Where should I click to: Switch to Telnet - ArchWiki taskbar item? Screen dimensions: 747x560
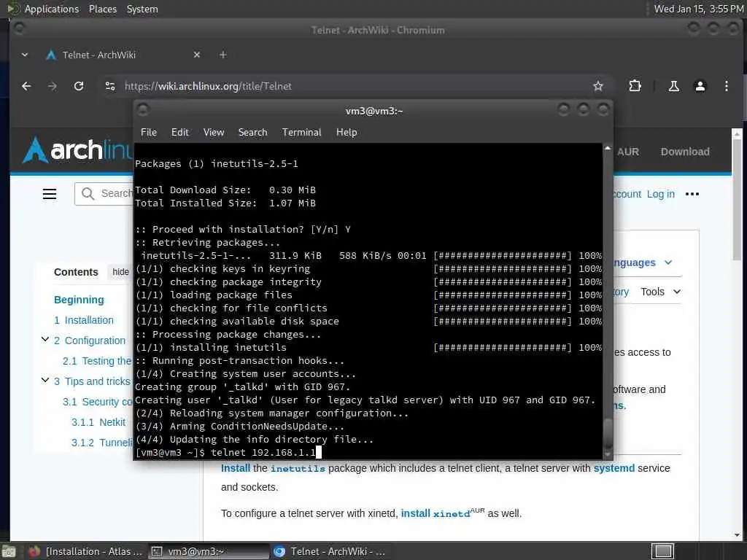pos(330,551)
